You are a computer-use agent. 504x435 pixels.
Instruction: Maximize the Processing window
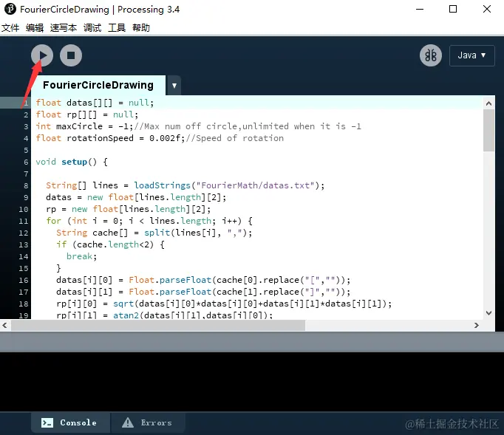click(453, 9)
